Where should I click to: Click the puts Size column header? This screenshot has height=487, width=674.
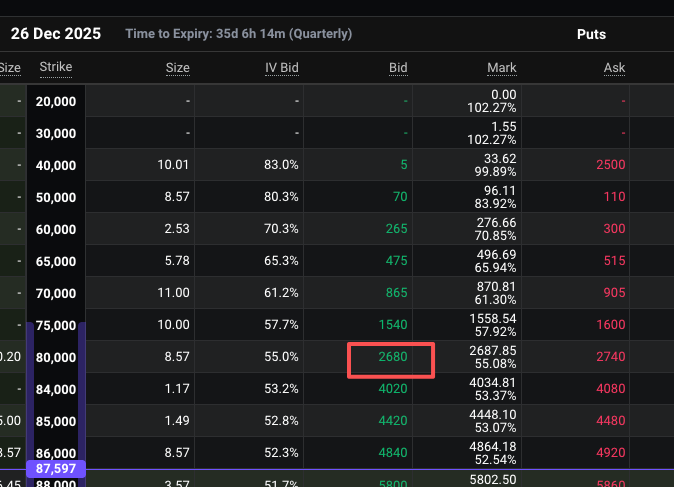(x=178, y=68)
